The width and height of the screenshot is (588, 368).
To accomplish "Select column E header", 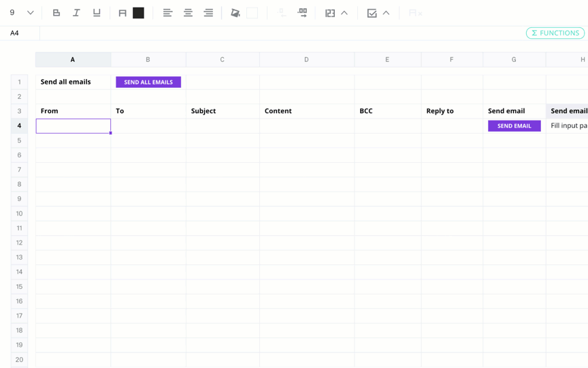I will click(x=387, y=60).
